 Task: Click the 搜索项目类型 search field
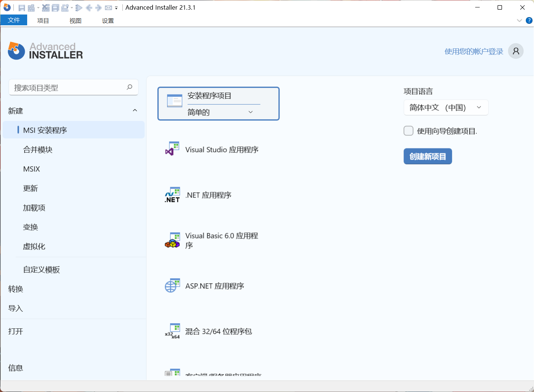click(73, 87)
